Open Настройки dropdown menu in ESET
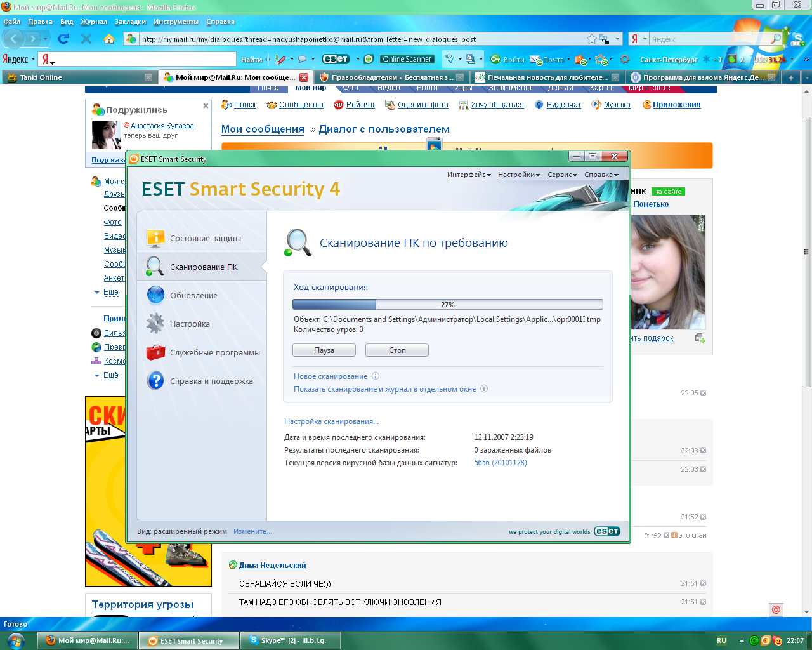 click(519, 175)
